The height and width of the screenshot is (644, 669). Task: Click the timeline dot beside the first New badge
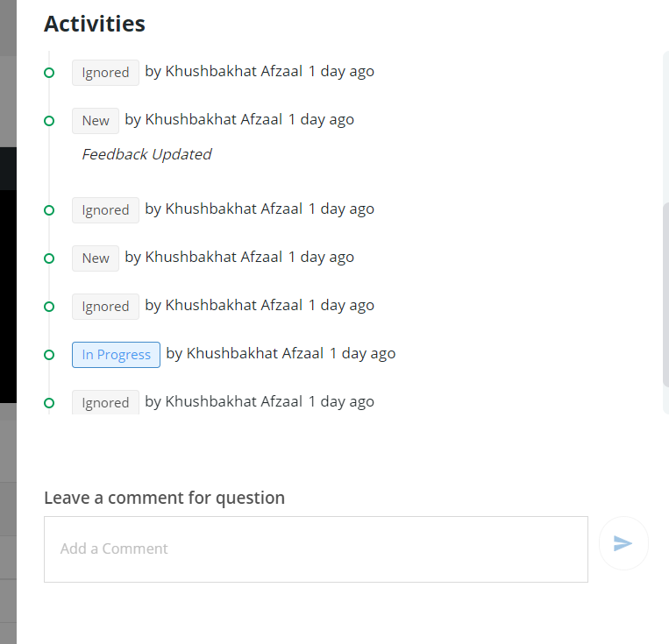tap(49, 121)
